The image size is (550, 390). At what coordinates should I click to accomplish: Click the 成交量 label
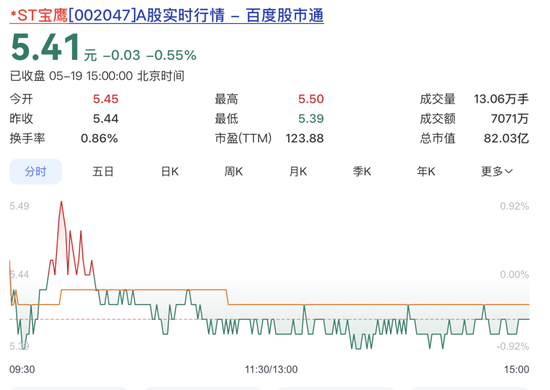437,99
